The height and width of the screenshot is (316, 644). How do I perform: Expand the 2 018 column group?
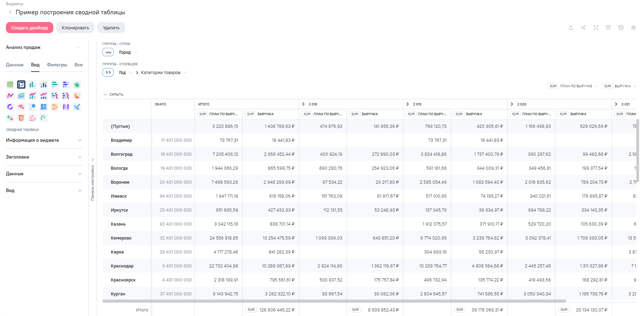coord(303,104)
